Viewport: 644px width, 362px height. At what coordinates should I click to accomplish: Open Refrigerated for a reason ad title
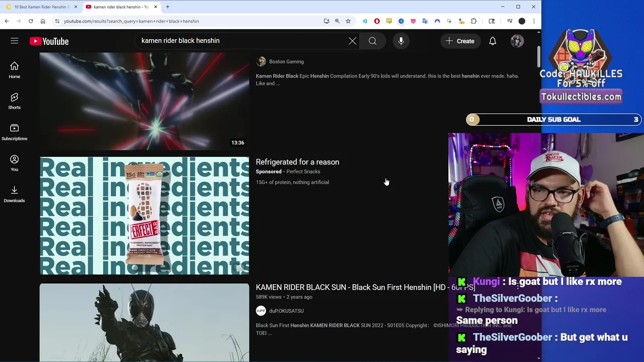click(297, 162)
